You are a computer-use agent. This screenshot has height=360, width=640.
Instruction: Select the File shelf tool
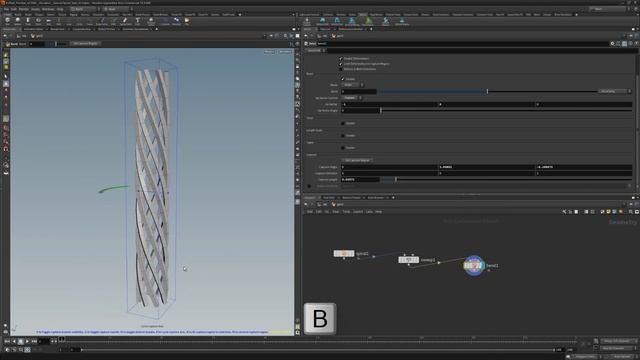point(187,21)
